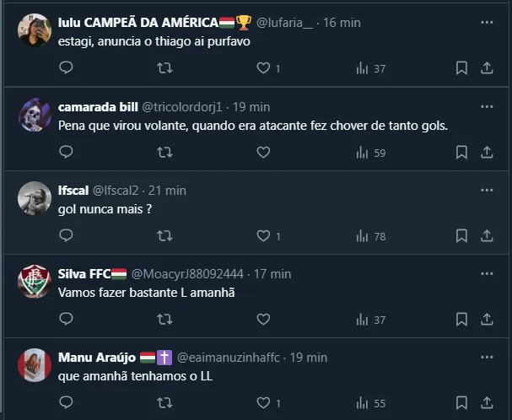Like Silva FFC's tweet

click(x=263, y=320)
